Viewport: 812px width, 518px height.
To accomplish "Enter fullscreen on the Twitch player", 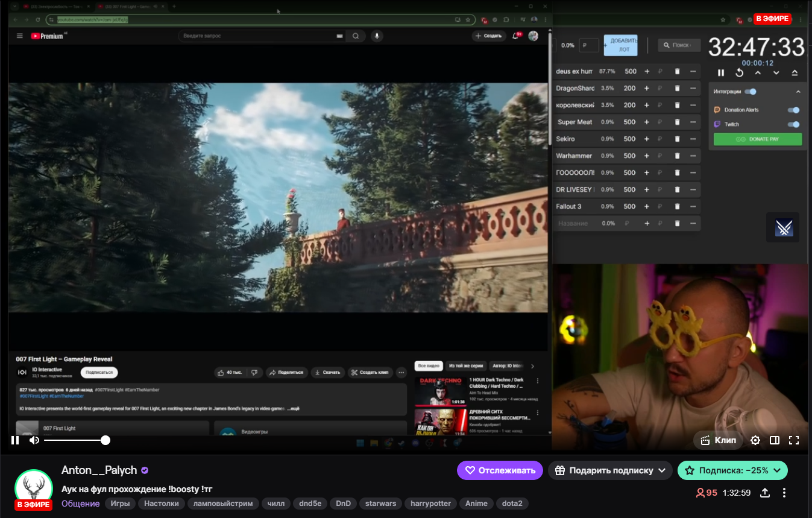I will pos(794,440).
